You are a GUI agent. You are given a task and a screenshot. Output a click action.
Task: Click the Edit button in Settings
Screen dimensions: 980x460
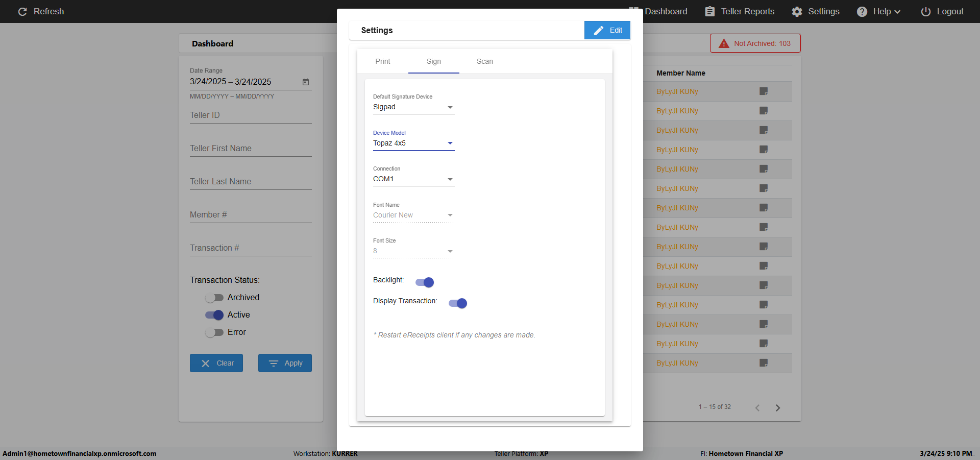607,30
